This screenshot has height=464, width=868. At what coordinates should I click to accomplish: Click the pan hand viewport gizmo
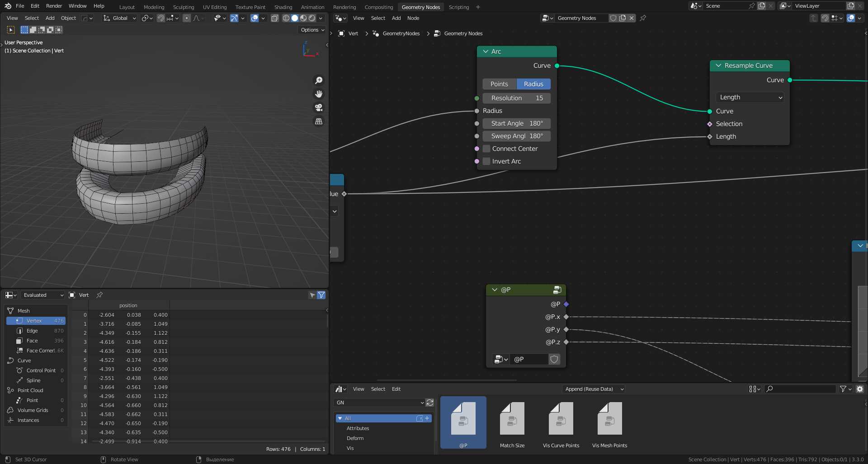click(319, 94)
